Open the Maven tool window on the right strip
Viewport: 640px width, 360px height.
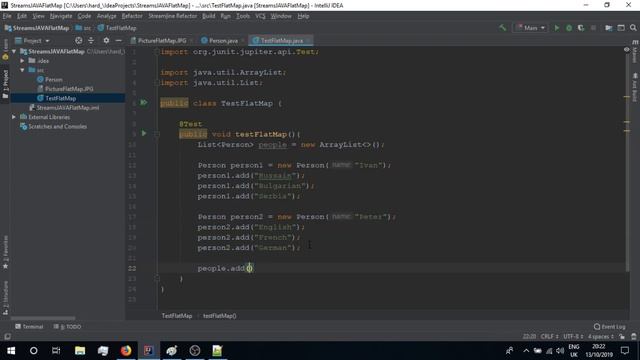coord(635,52)
